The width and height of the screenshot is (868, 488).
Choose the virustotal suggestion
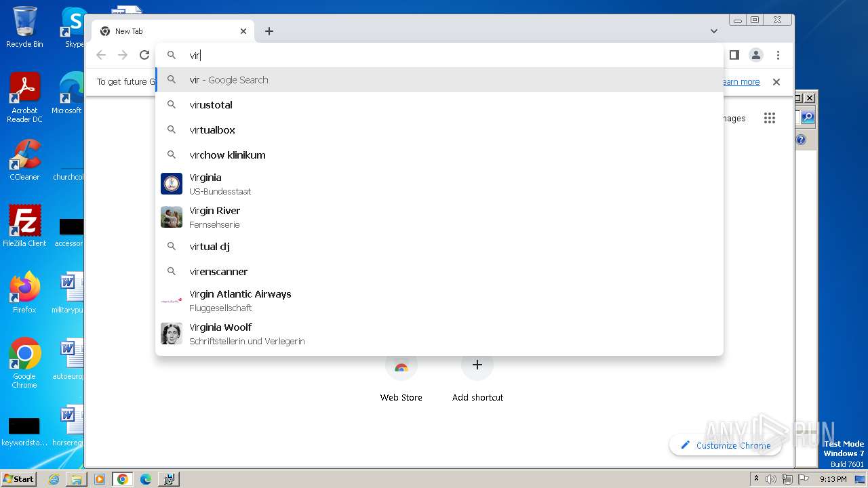(439, 105)
